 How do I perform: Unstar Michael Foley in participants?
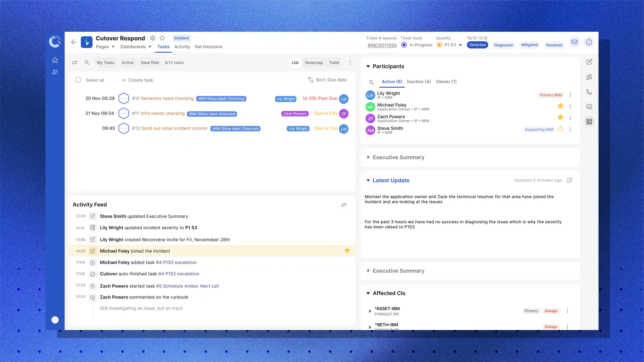(560, 106)
